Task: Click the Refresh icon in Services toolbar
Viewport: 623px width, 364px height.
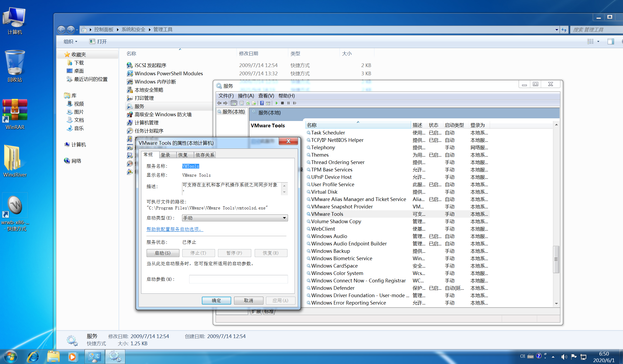Action: 248,103
